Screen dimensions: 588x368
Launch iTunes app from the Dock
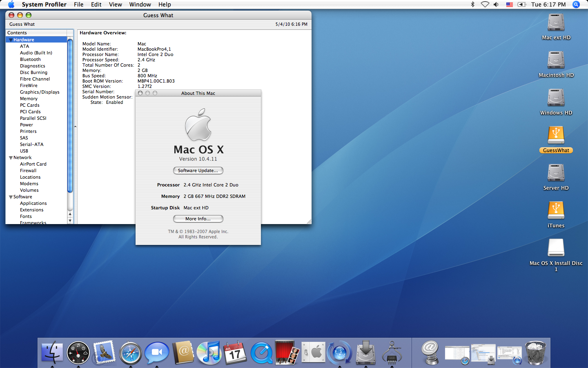click(x=209, y=352)
